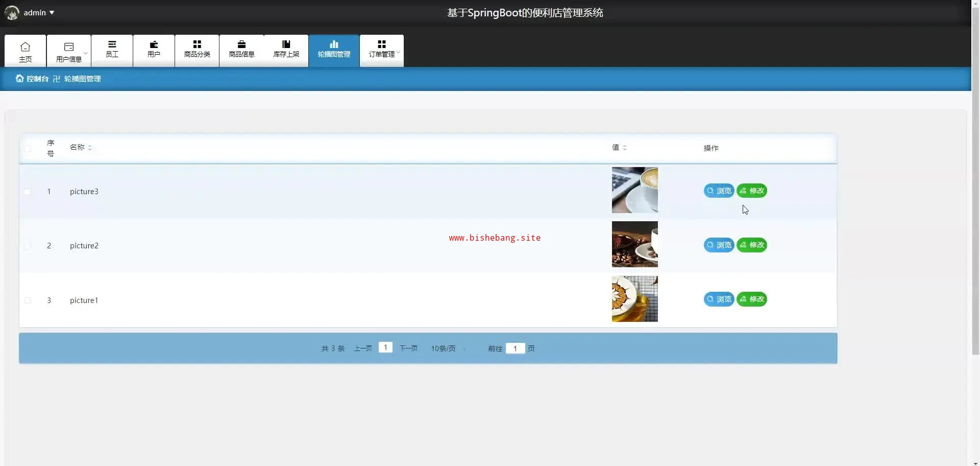Image resolution: width=980 pixels, height=466 pixels.
Task: Open the admin user dropdown arrow
Action: (x=52, y=13)
